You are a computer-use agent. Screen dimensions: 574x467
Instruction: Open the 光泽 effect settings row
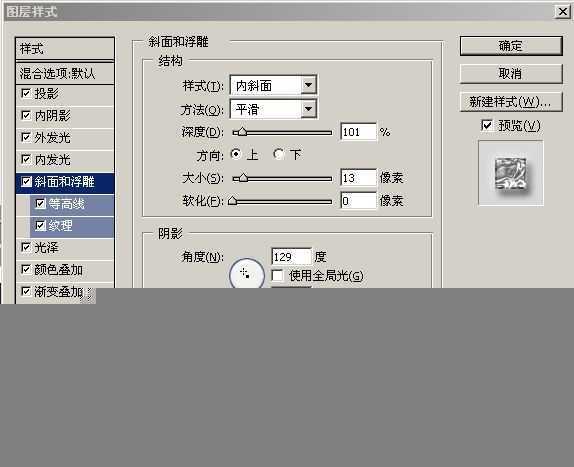pyautogui.click(x=65, y=248)
